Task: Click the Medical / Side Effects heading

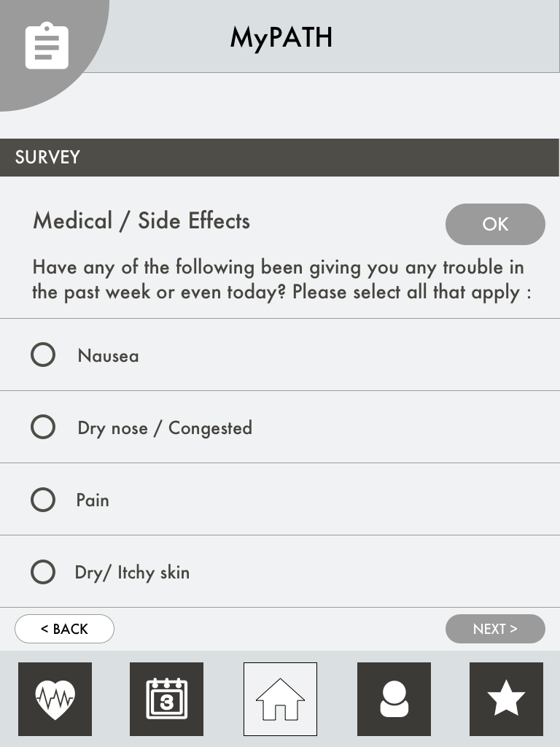Action: click(x=141, y=221)
